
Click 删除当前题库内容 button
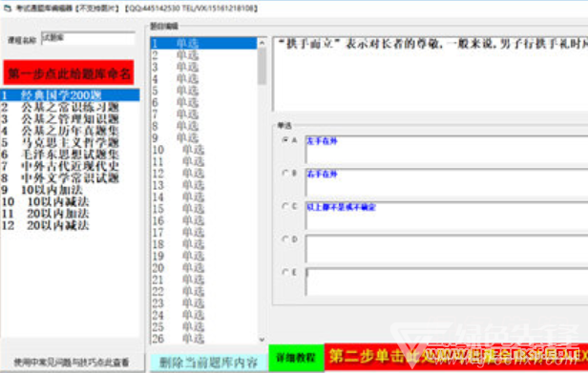(x=209, y=363)
